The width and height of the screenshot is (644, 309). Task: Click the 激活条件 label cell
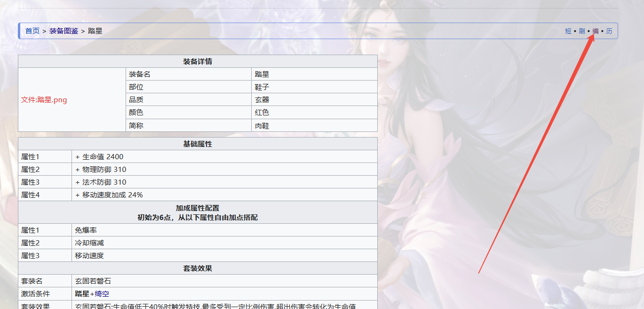(x=45, y=294)
